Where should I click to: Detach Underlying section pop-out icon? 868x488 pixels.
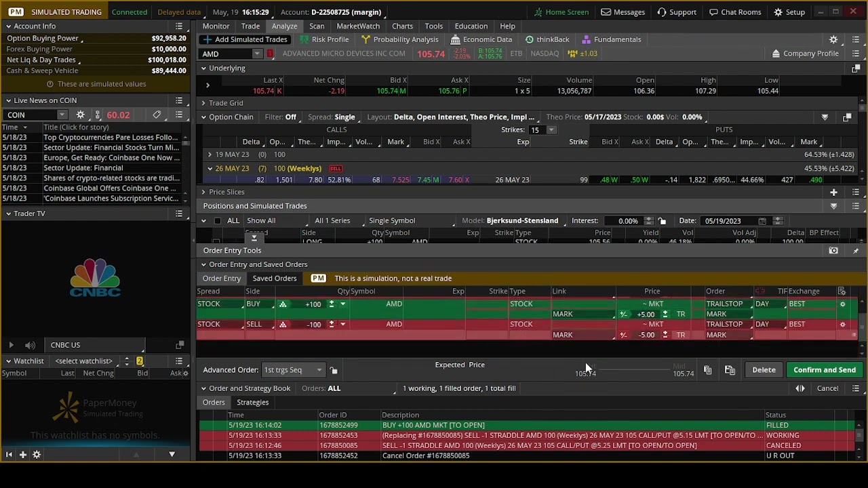(x=856, y=68)
